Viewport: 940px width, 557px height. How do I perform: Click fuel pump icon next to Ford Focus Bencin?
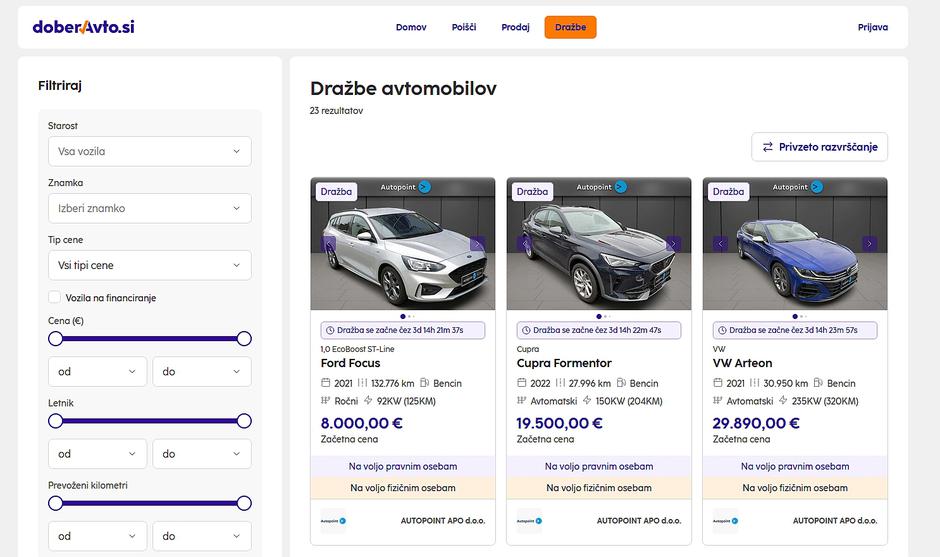coord(424,383)
